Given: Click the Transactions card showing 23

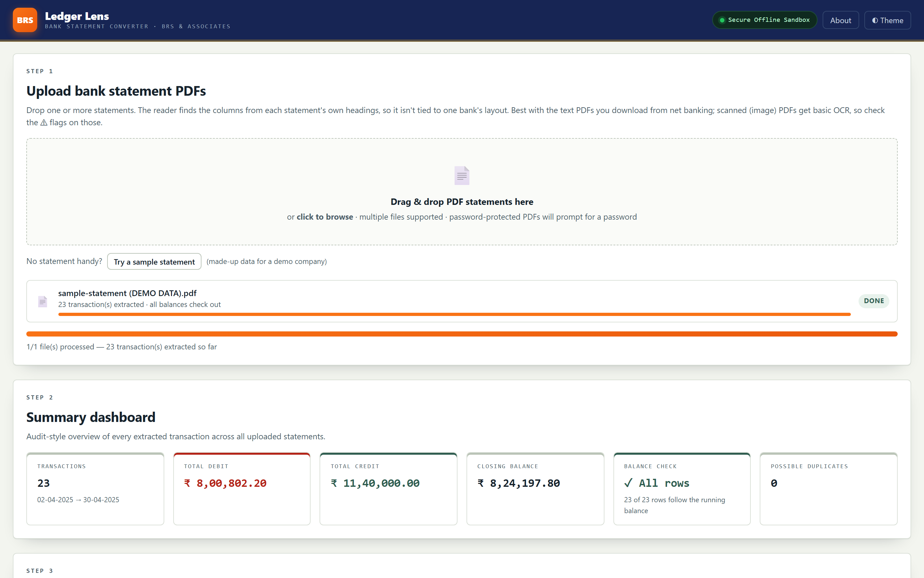Looking at the screenshot, I should coord(95,489).
